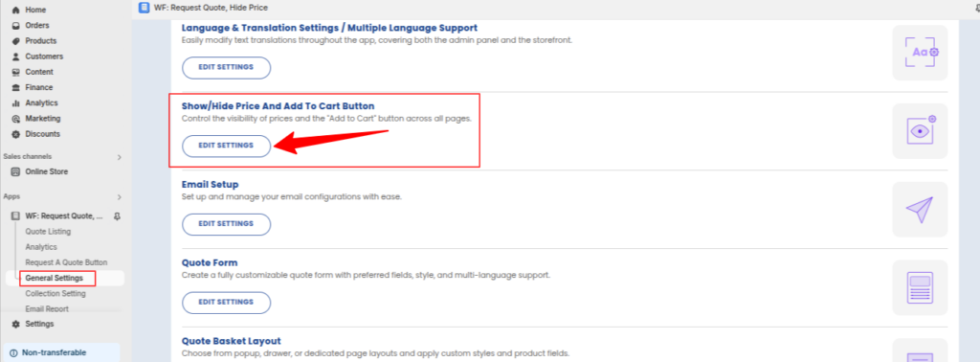
Task: Click the info icon beside Non-transferable
Action: click(x=13, y=352)
